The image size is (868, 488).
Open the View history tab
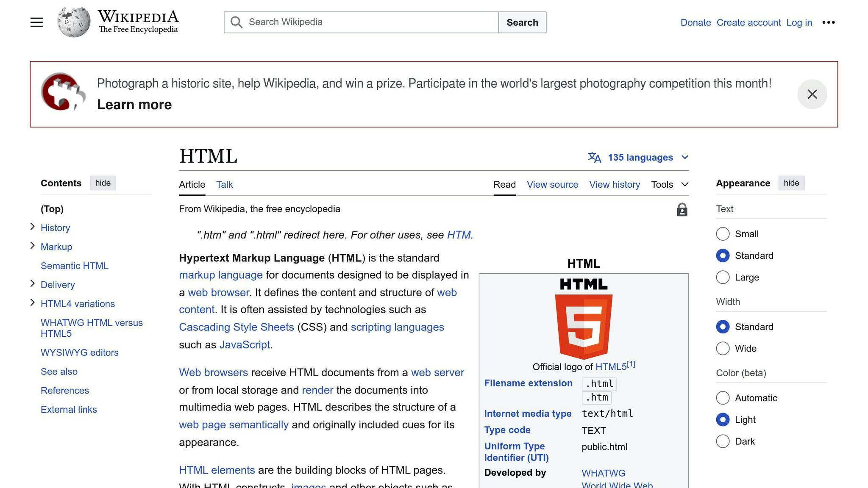(x=615, y=185)
